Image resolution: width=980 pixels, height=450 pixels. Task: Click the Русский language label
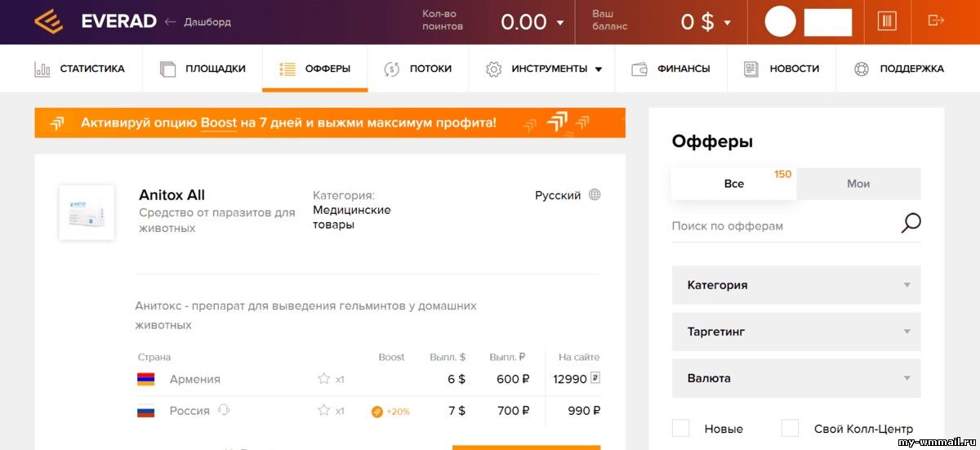(558, 195)
